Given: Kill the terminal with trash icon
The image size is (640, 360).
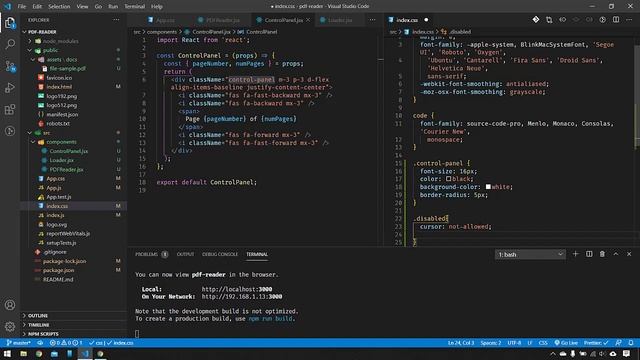Looking at the screenshot, I should pyautogui.click(x=602, y=254).
